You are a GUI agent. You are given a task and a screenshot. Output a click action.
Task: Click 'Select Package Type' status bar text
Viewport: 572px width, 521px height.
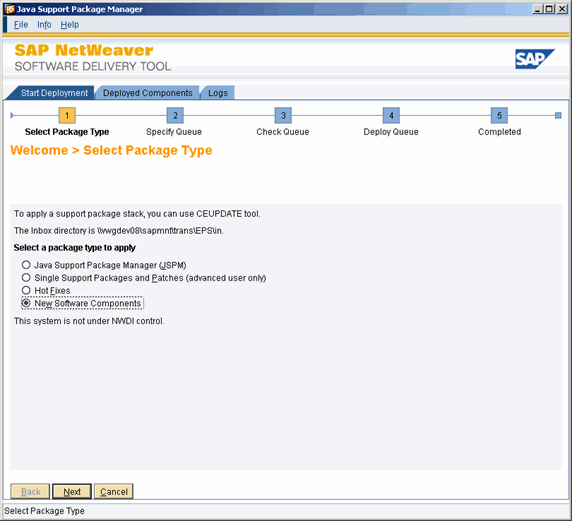[x=44, y=511]
